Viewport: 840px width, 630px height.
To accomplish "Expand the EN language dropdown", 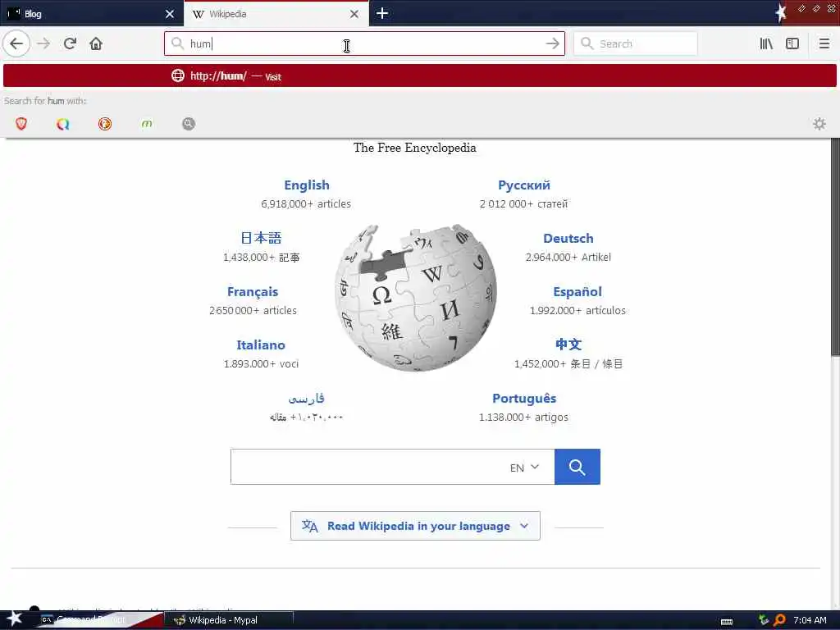I will pyautogui.click(x=524, y=468).
